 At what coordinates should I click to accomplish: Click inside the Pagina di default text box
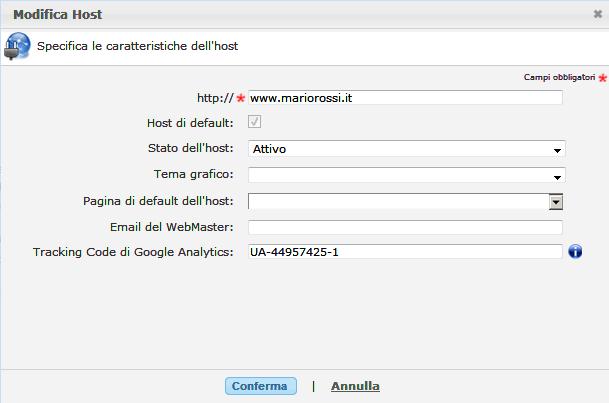pyautogui.click(x=398, y=201)
